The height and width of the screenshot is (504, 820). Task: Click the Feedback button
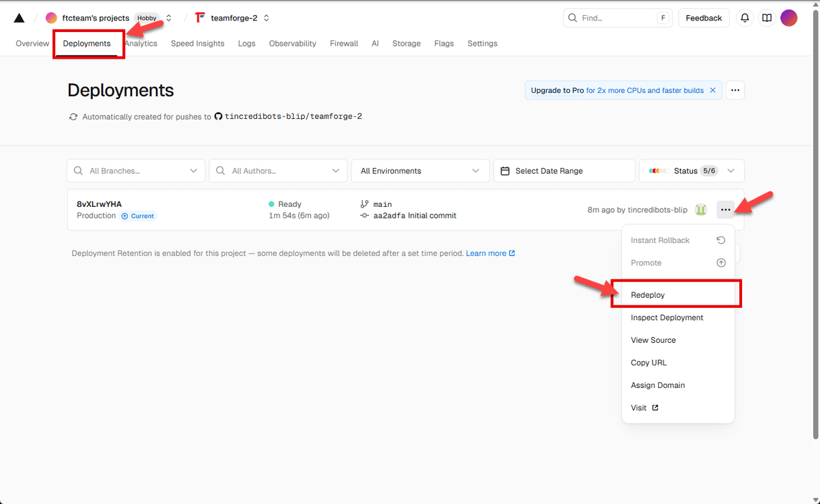[704, 18]
